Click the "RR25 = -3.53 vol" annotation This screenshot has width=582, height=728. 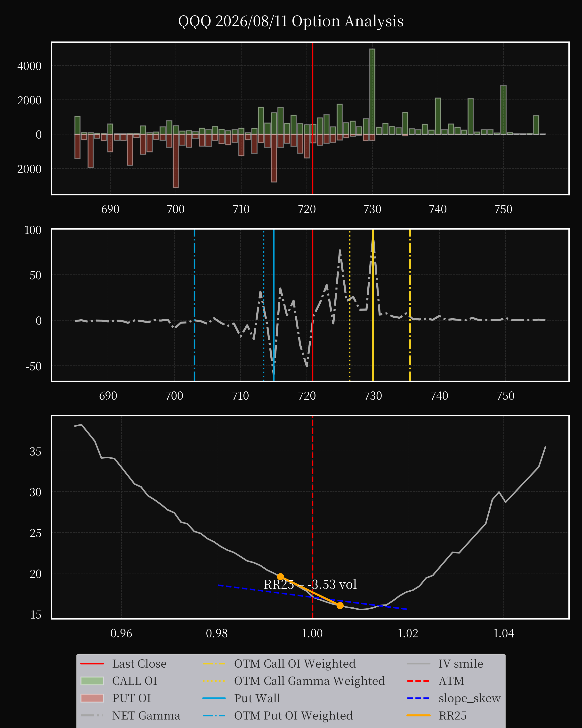[310, 584]
